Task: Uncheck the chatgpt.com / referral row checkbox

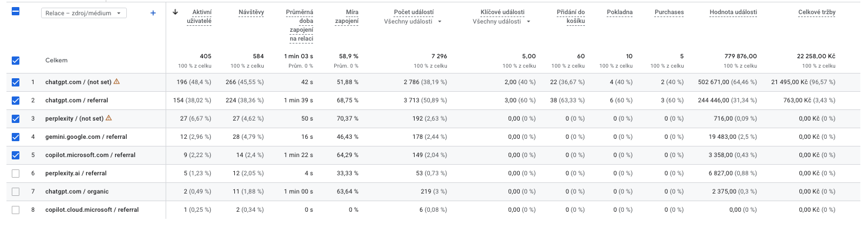Action: click(16, 101)
